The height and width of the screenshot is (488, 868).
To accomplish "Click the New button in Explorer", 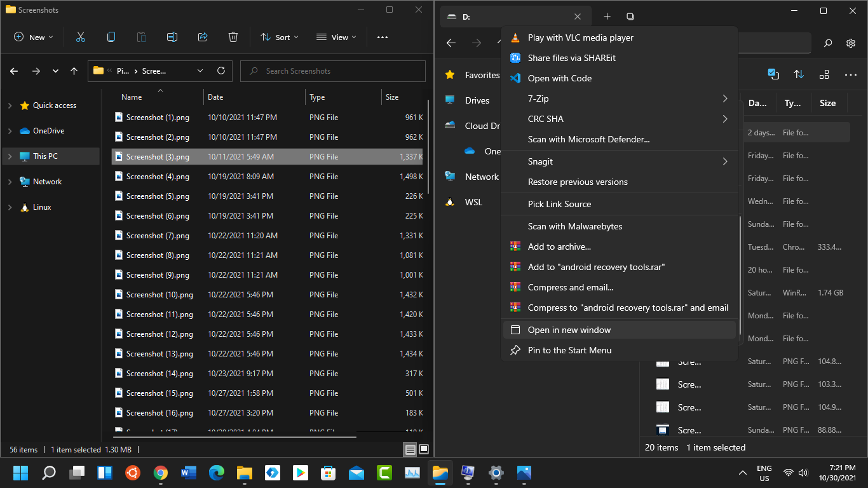I will click(x=34, y=37).
